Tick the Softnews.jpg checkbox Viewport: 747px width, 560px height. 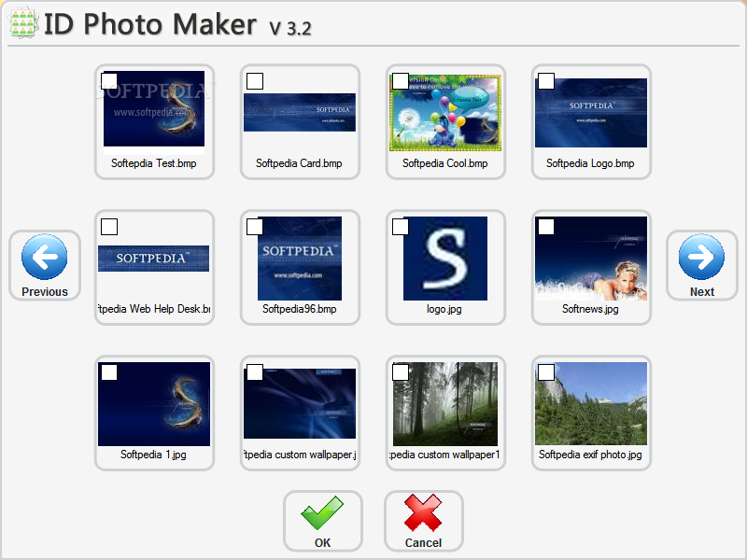(x=546, y=227)
